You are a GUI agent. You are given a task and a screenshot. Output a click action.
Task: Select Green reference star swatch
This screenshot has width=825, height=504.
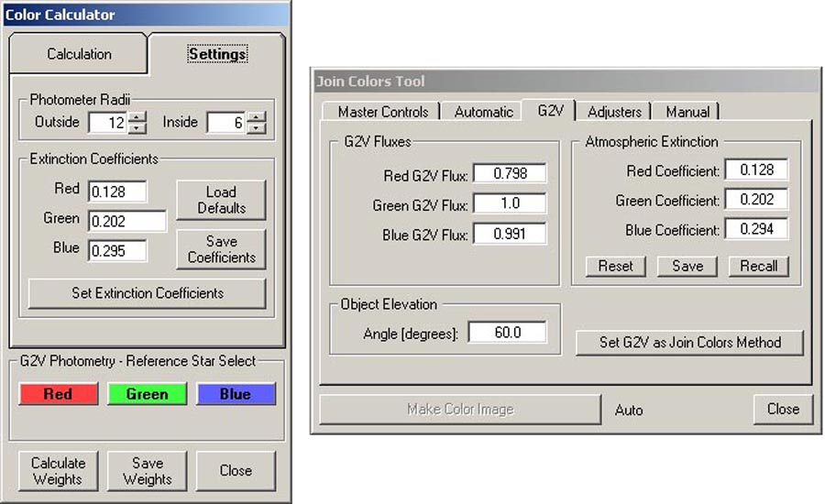(147, 394)
